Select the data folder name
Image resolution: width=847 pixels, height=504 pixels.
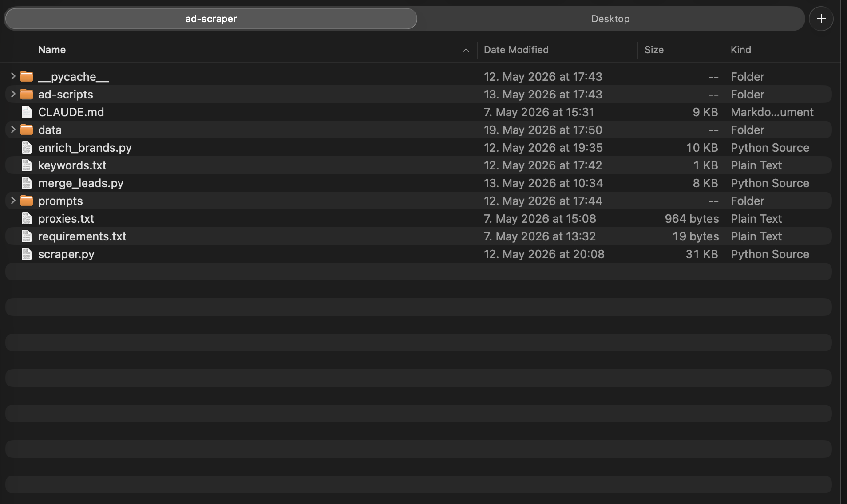(x=50, y=130)
